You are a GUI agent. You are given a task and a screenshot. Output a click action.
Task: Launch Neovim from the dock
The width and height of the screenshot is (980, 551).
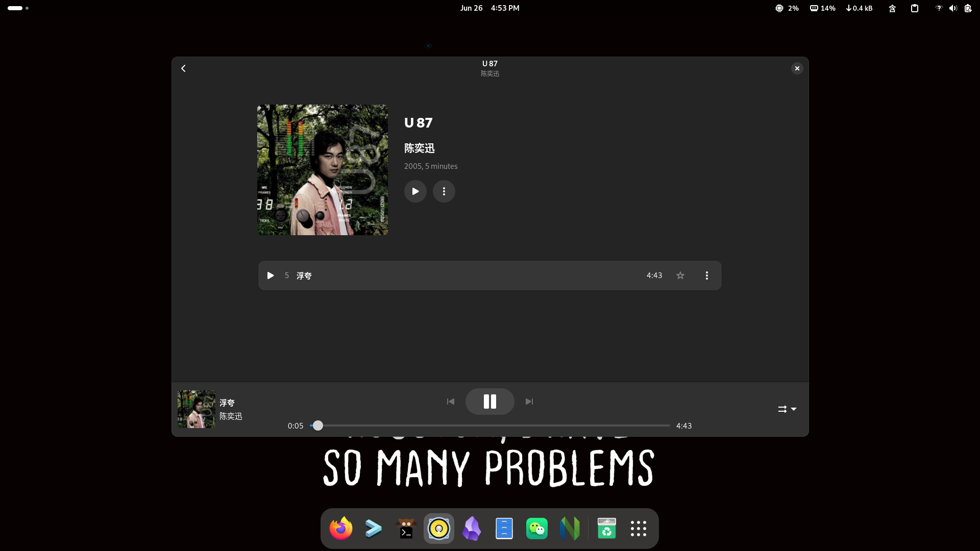pos(570,529)
